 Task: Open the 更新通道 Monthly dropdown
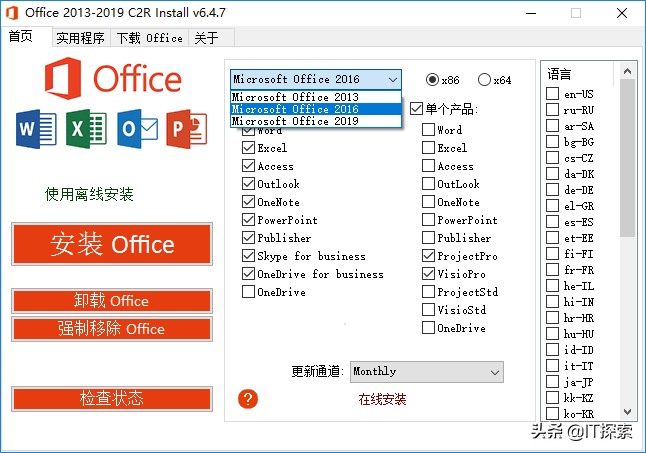(427, 372)
